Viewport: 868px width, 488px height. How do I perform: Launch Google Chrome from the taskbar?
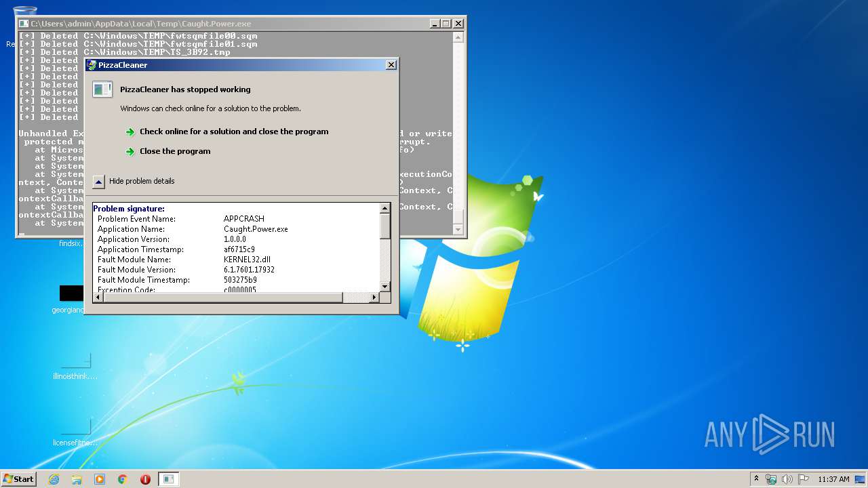coord(123,479)
